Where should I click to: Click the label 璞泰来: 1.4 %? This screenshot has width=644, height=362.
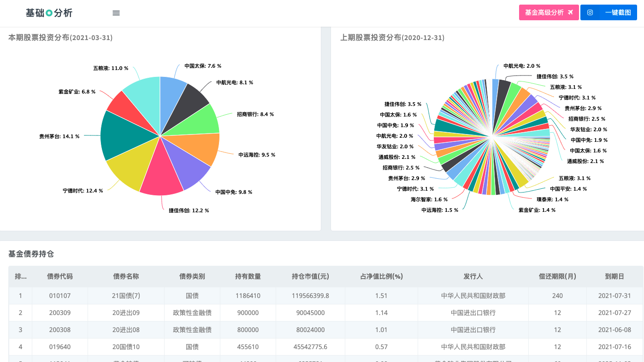[x=552, y=199]
